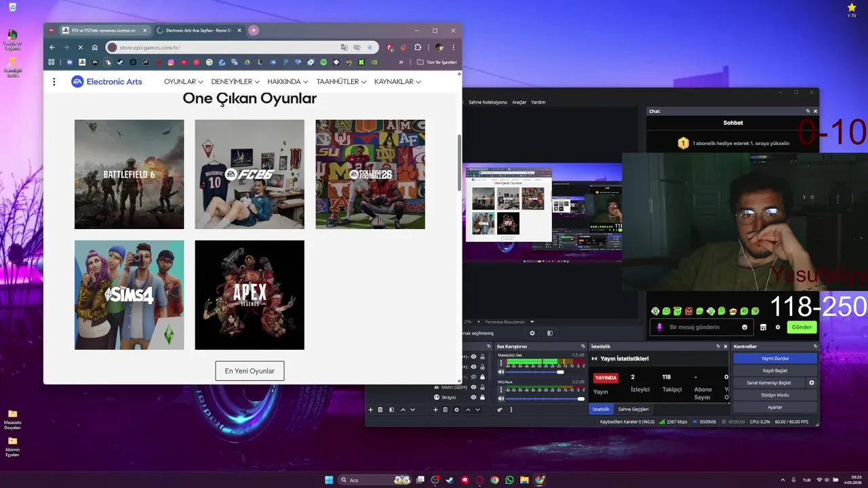Toggle tracking protection eye icon in address bar
868x488 pixels.
pos(357,47)
